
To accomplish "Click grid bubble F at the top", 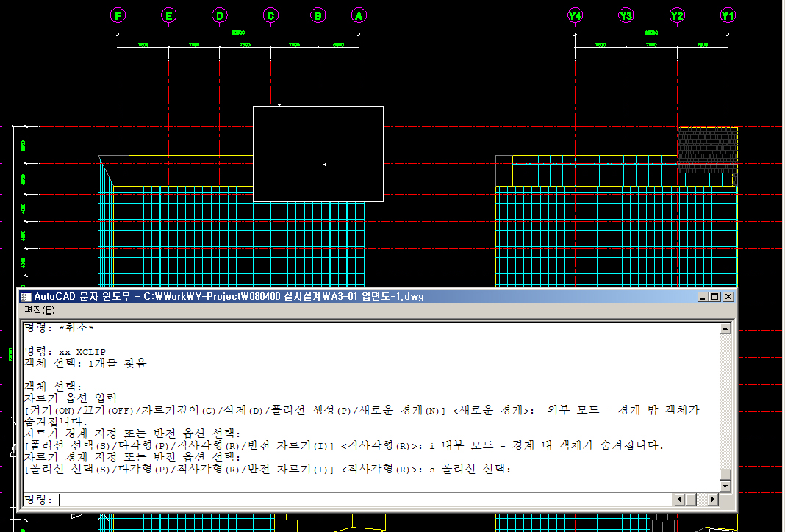I will tap(118, 15).
